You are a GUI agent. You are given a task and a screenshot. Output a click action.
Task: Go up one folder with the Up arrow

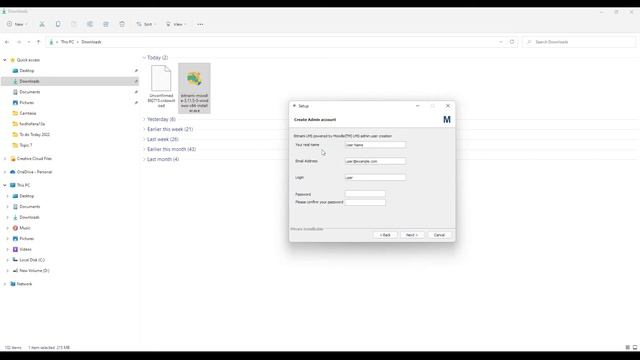click(x=38, y=42)
